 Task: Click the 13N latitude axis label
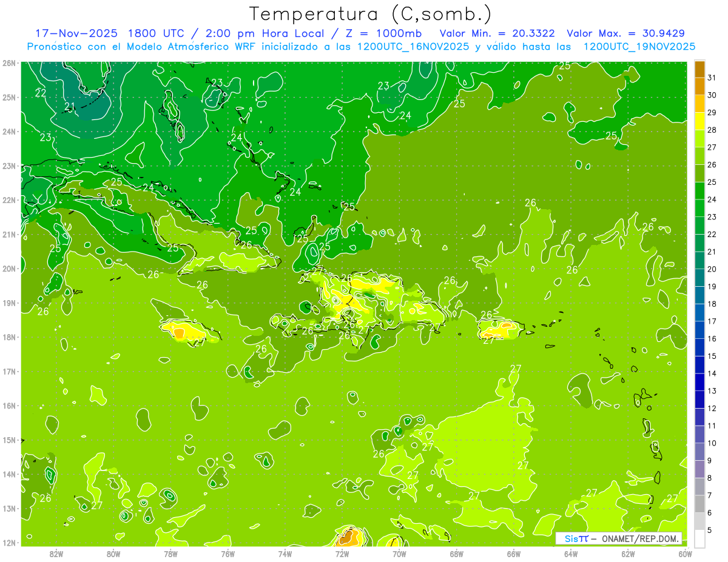tap(9, 508)
